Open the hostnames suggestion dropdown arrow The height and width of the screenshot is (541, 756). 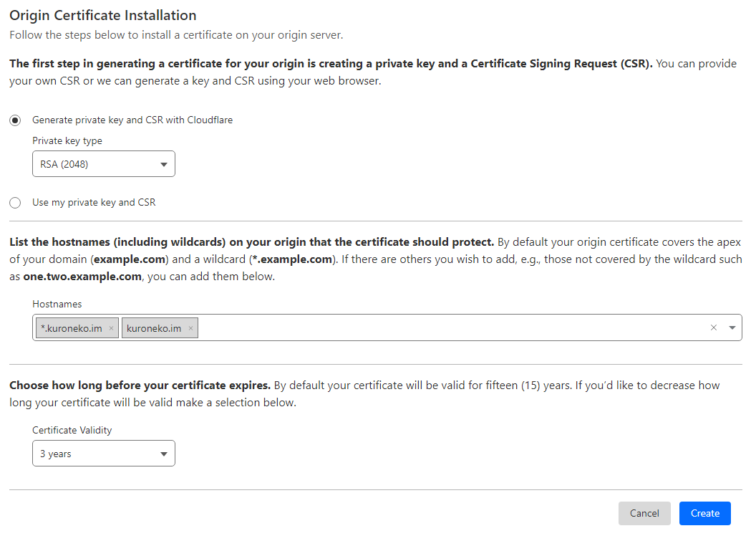(732, 327)
